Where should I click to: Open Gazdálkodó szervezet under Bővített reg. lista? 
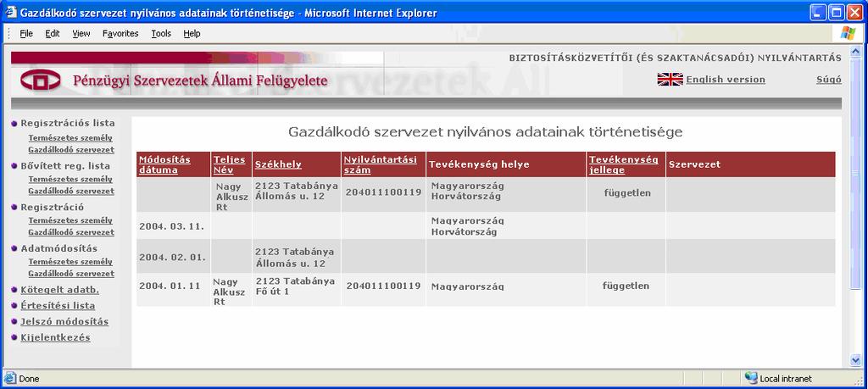(x=71, y=191)
